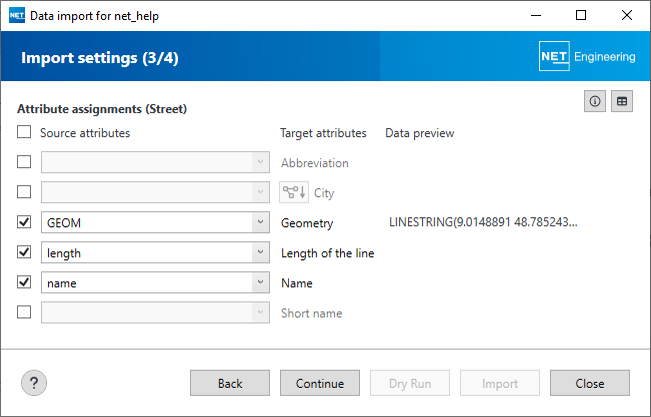This screenshot has width=651, height=417.
Task: Uncheck the GEOM attribute checkbox
Action: 24,223
